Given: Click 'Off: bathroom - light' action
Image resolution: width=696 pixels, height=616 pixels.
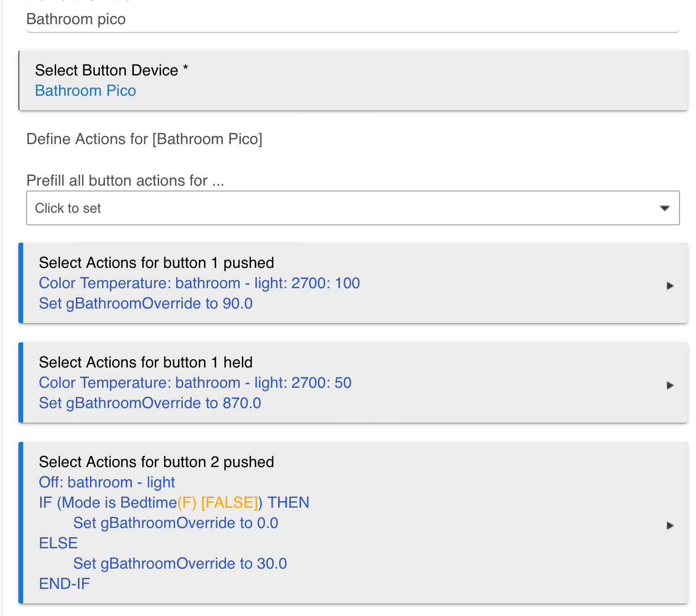Looking at the screenshot, I should pos(107,482).
